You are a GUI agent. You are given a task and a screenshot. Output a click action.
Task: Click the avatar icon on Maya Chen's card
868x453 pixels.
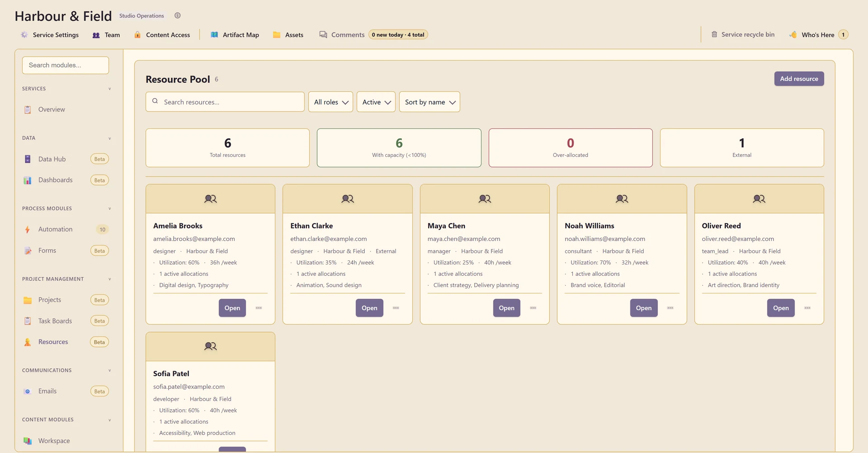[485, 198]
